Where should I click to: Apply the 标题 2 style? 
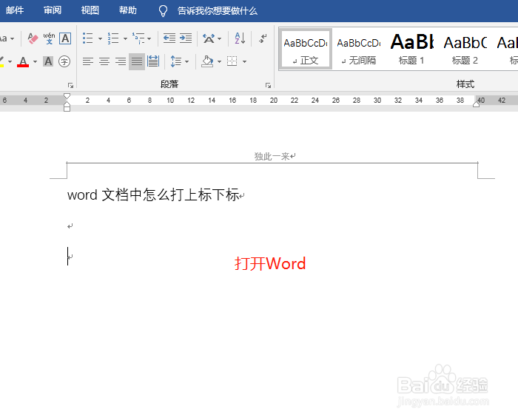pos(465,50)
